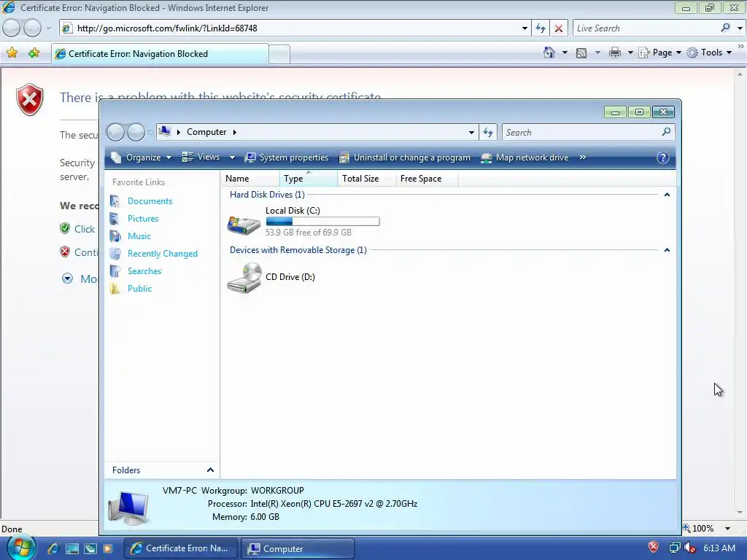Sort by Type column header
Viewport: 747px width, 560px height.
309,179
